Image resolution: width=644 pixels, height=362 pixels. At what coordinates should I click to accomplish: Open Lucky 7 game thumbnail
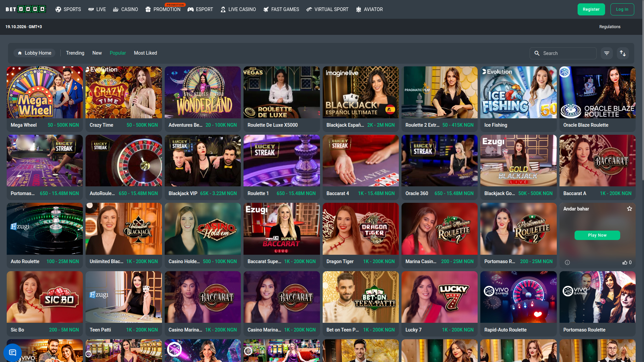pos(439,297)
